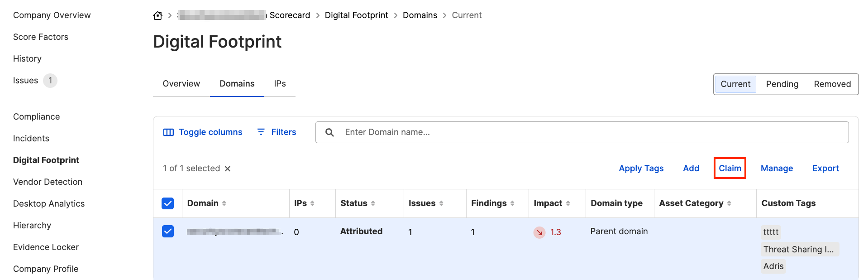
Task: Click the blurred domain name link
Action: [235, 232]
